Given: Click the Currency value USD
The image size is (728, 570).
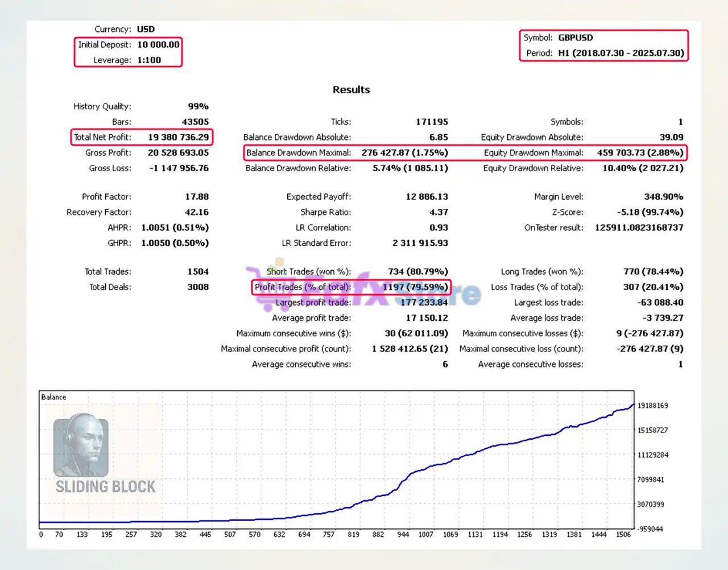Looking at the screenshot, I should (x=146, y=29).
